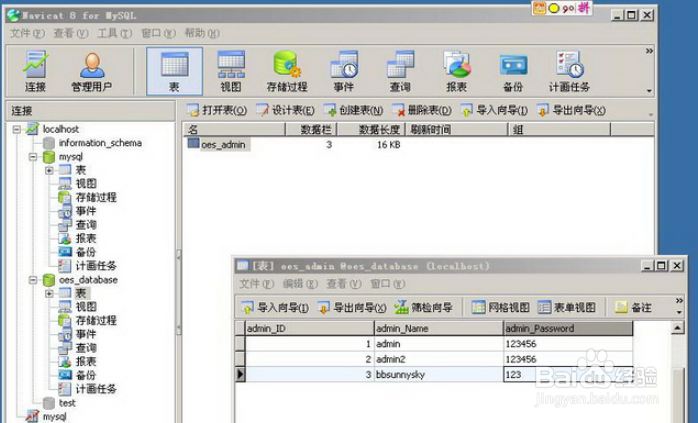Open 工具 menu in main window

115,33
